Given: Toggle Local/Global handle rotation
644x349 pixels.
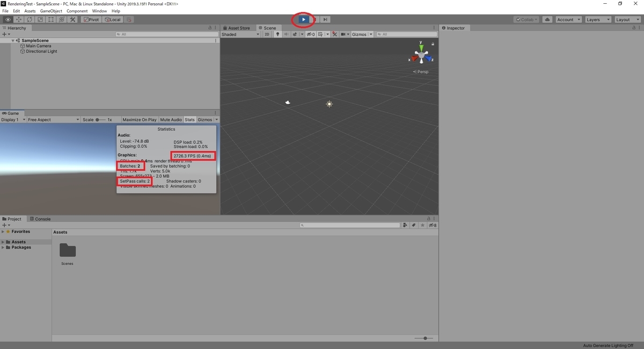Looking at the screenshot, I should [x=112, y=19].
